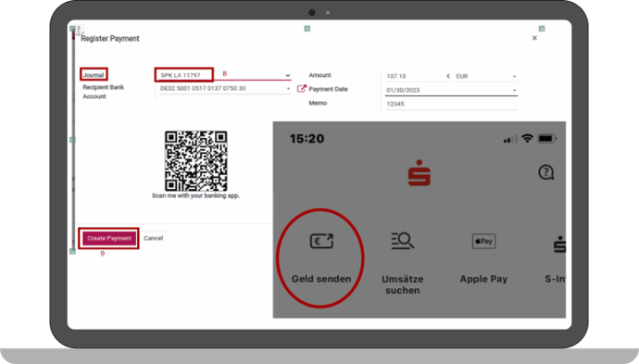Click the battery status icon

pyautogui.click(x=546, y=139)
